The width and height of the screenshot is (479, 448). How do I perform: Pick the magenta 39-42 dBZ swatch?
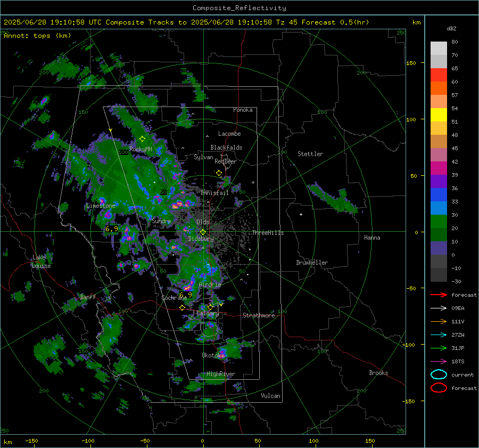(439, 168)
